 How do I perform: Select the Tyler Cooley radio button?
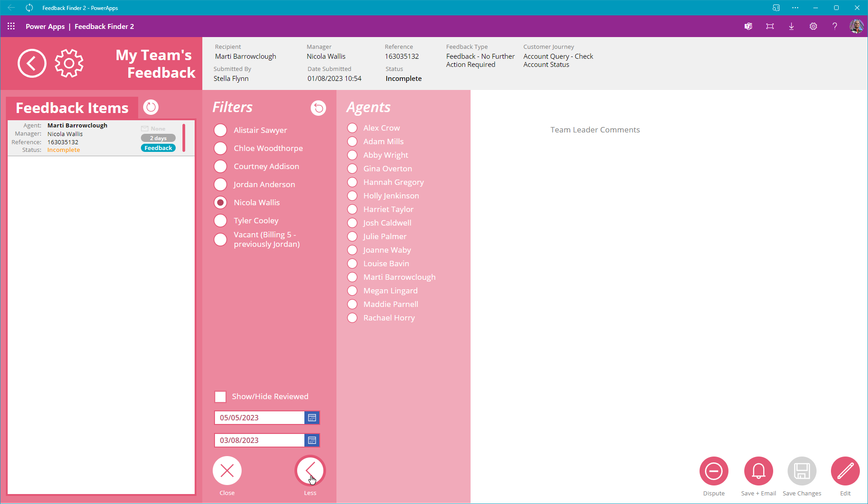(220, 221)
